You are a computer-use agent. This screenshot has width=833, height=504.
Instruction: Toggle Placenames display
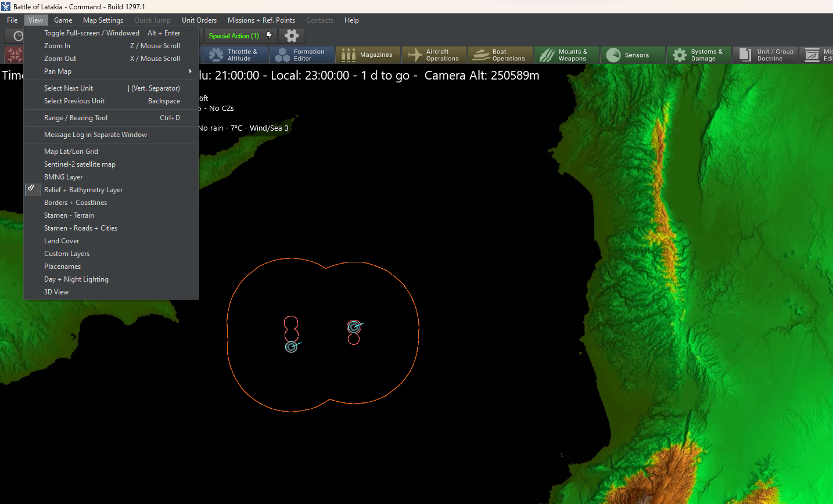click(62, 267)
